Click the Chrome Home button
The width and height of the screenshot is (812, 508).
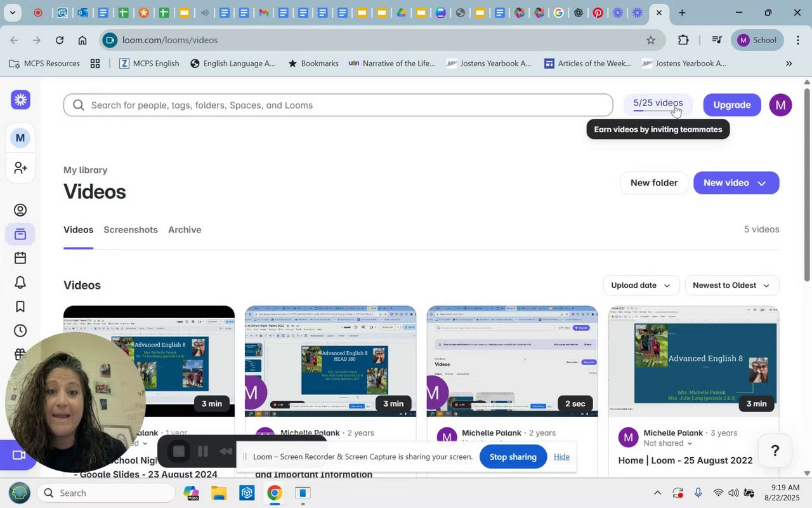[x=82, y=40]
